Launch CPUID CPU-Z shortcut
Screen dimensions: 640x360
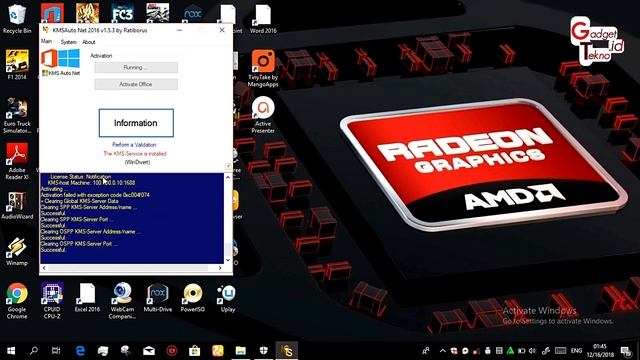pos(52,301)
